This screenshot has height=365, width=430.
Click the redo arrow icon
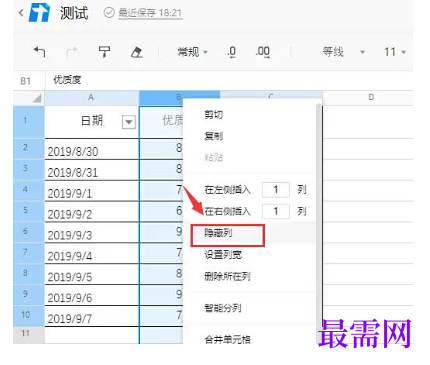point(72,52)
